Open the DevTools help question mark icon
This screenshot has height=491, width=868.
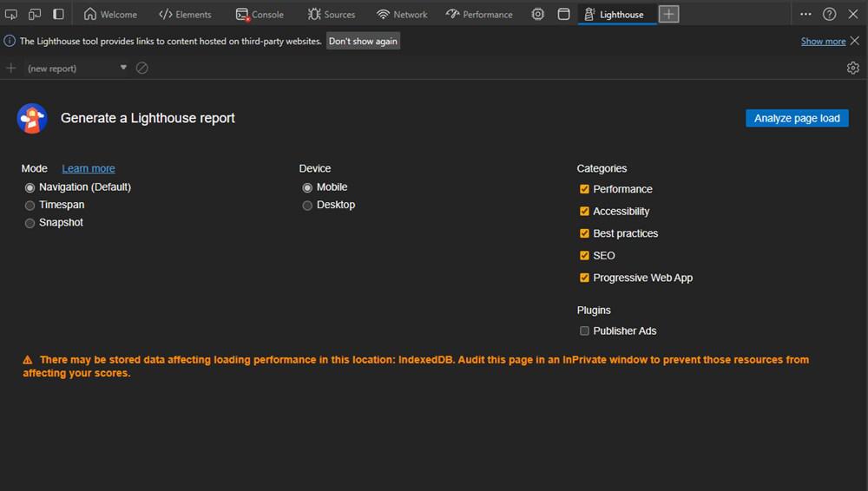830,14
